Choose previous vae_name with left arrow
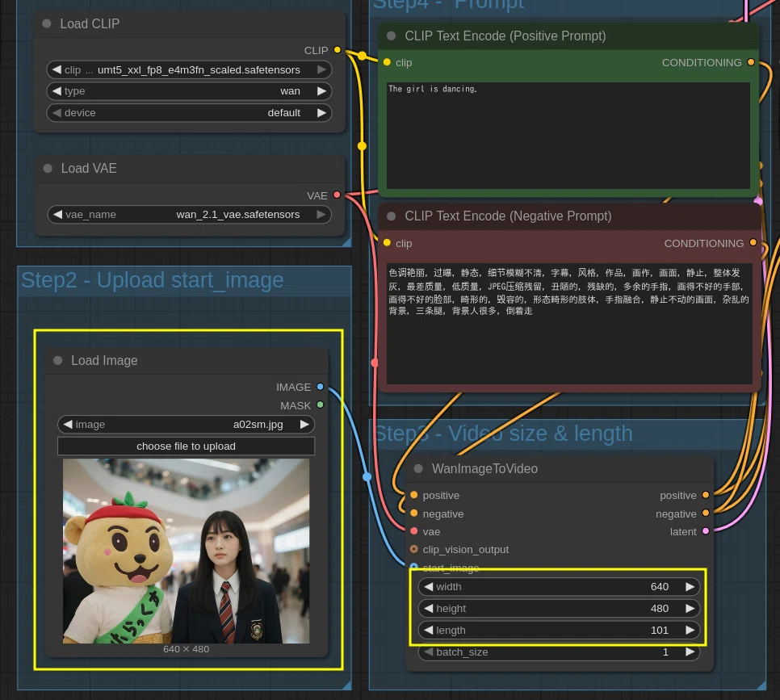 point(57,215)
